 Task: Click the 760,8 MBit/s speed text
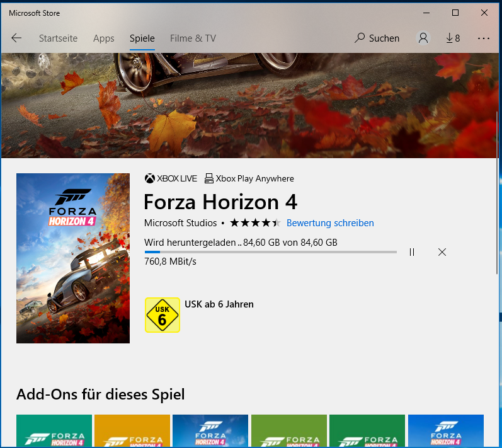(x=170, y=261)
